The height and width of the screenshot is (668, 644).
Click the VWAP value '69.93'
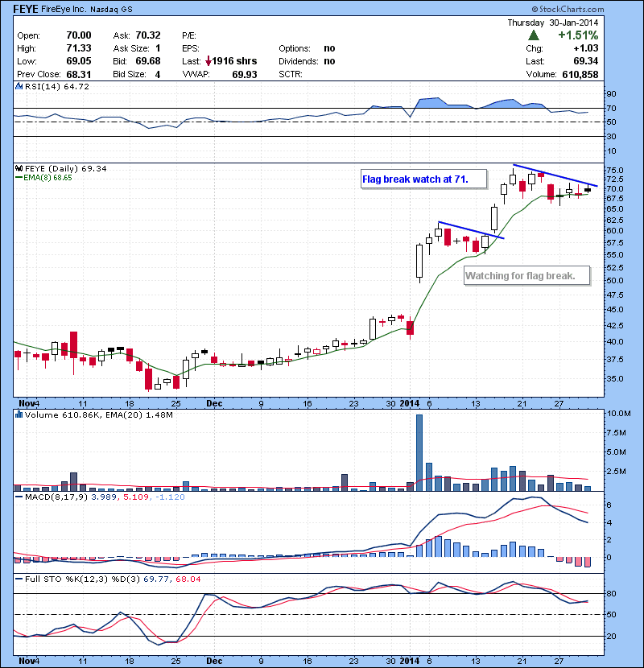coord(245,75)
